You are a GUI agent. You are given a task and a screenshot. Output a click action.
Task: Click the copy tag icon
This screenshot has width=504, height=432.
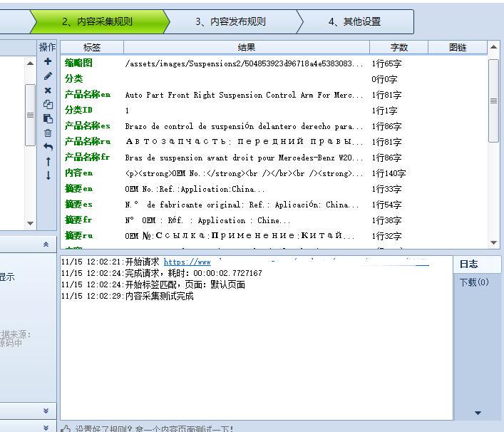(48, 105)
